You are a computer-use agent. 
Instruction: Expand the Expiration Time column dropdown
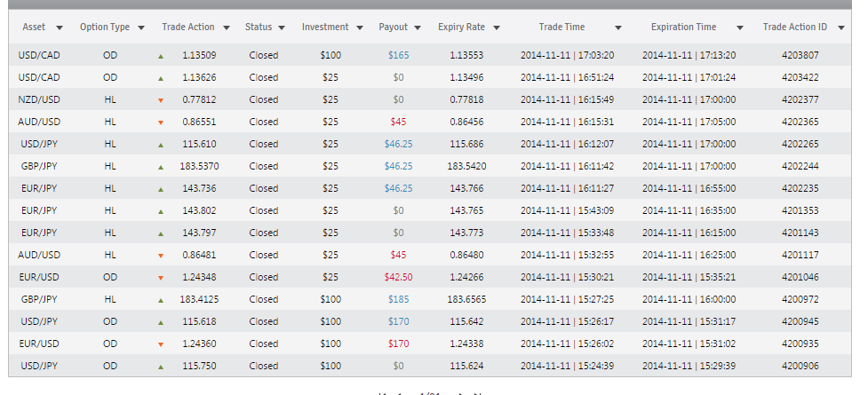[739, 28]
